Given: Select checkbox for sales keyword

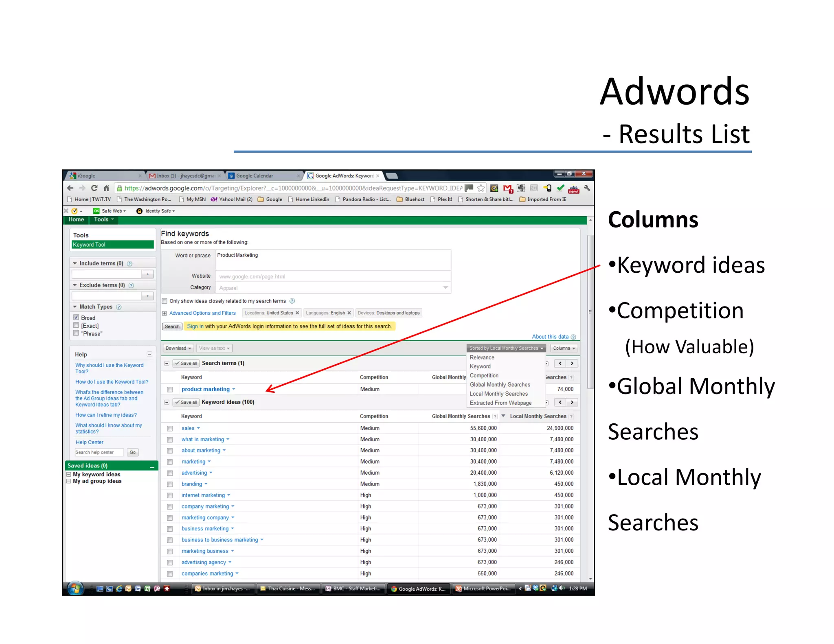Looking at the screenshot, I should click(x=170, y=429).
